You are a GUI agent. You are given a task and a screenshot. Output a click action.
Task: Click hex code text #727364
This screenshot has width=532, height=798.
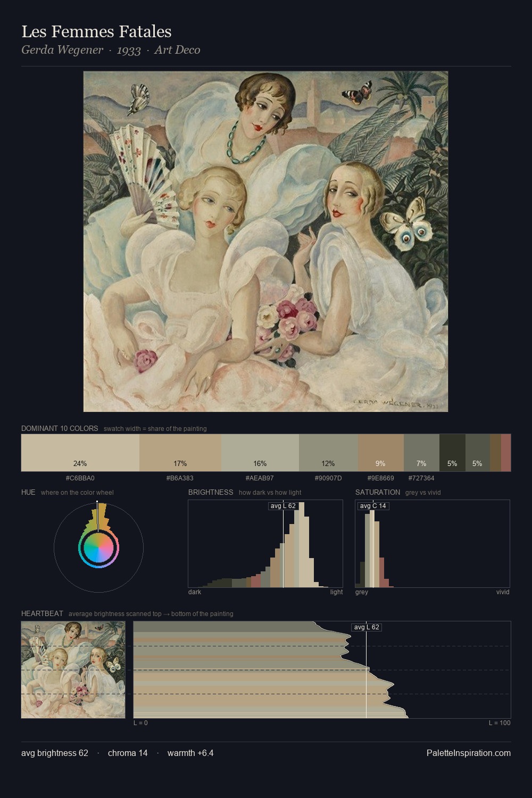(421, 478)
